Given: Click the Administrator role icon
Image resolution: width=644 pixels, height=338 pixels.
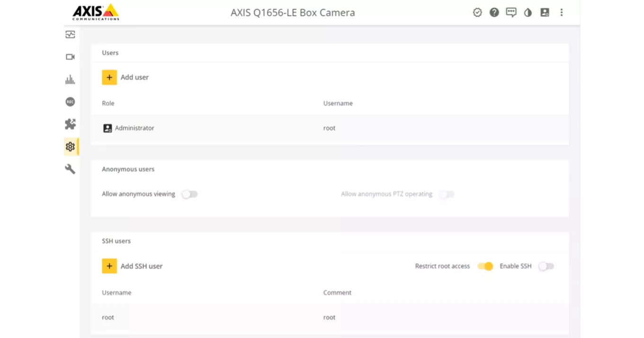Looking at the screenshot, I should tap(107, 128).
